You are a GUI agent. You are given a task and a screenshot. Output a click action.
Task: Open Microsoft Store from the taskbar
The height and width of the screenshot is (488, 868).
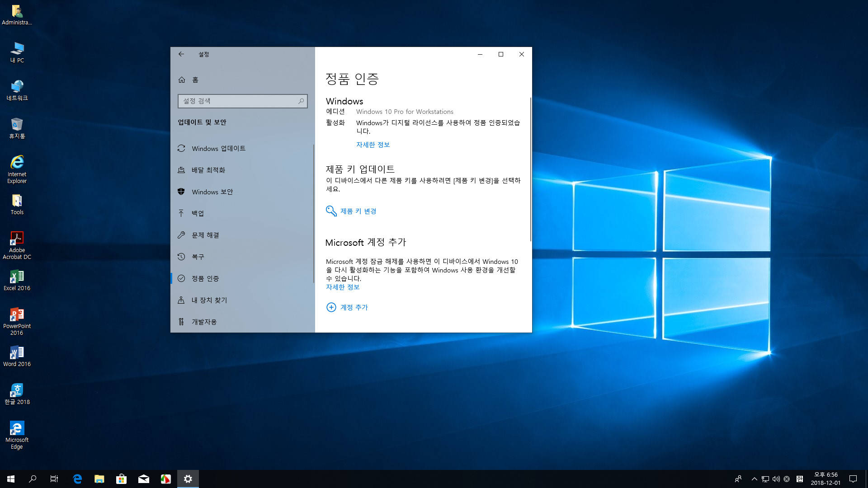pos(122,479)
